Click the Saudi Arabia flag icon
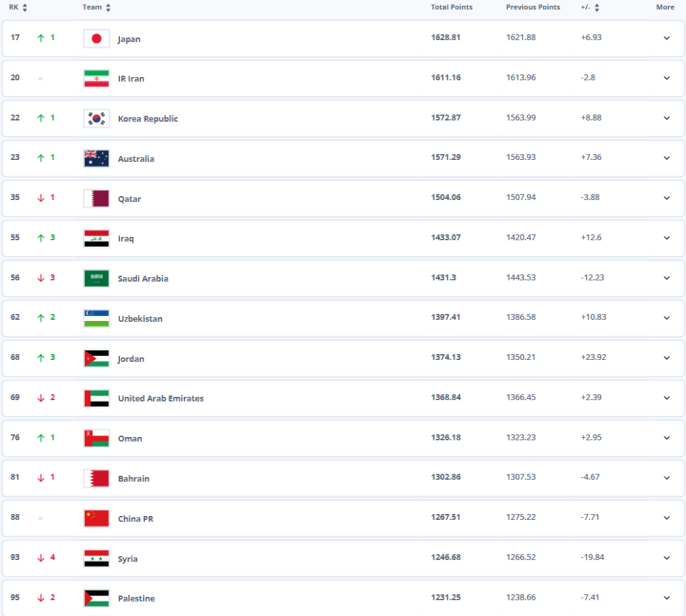Image resolution: width=686 pixels, height=616 pixels. click(96, 279)
